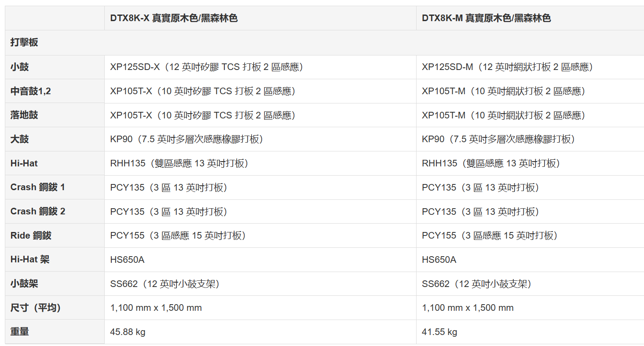Screen dimensions: 644x346
Task: Click the Crash 銅鈸 1 row label
Action: (38, 188)
